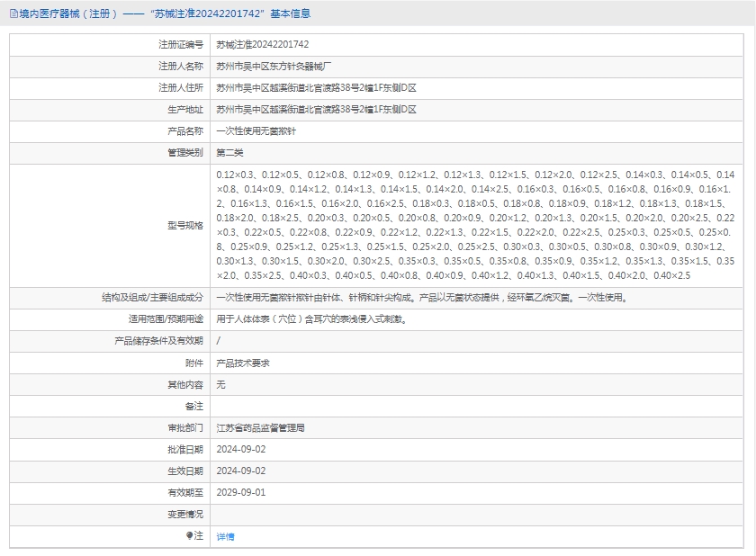Click approval department 江苏省药品监督管理局

click(x=260, y=427)
